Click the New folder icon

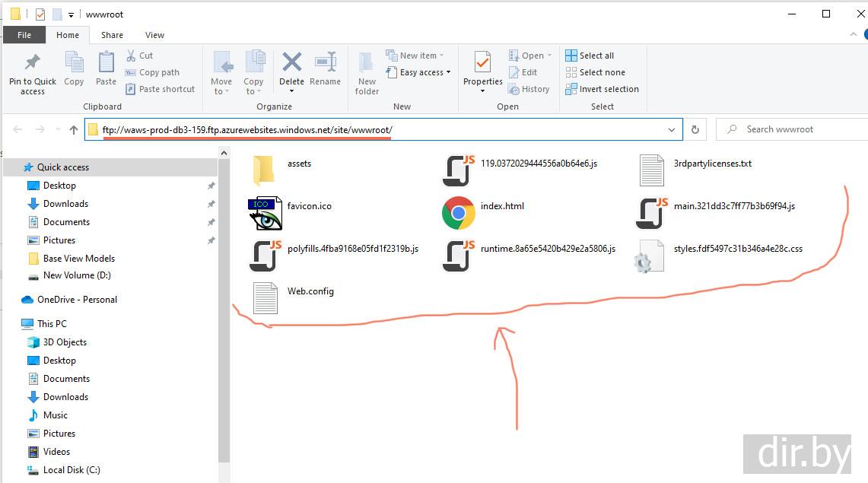(x=367, y=63)
